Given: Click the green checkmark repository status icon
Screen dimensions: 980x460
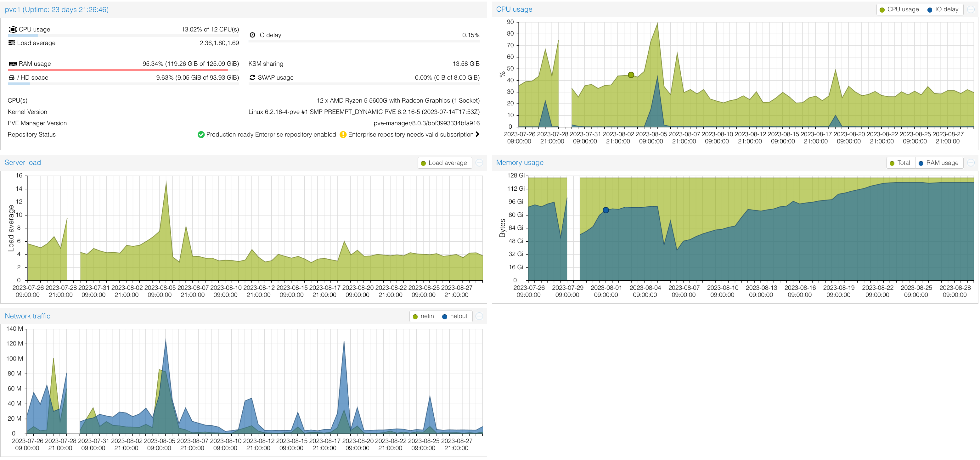Looking at the screenshot, I should (x=201, y=134).
